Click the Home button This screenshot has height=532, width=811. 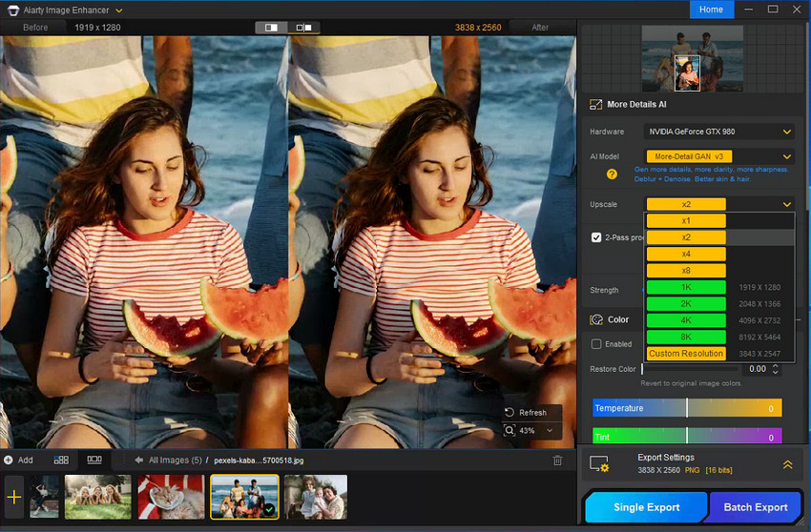click(x=711, y=10)
